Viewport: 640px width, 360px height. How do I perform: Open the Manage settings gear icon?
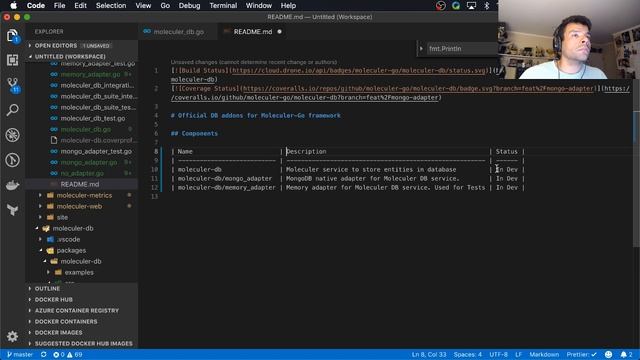[13, 336]
